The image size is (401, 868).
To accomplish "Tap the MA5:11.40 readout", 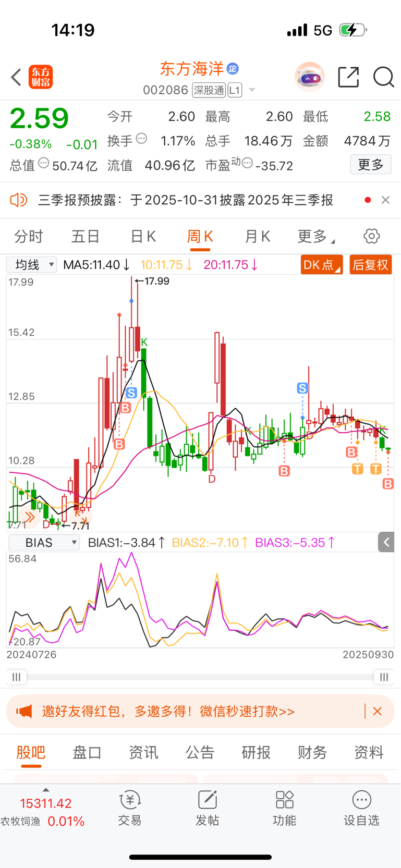I will [96, 265].
